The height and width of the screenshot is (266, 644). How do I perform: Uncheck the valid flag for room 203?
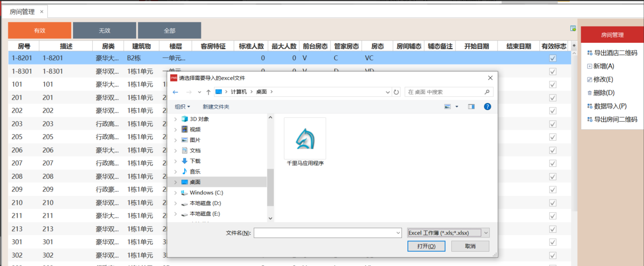pyautogui.click(x=553, y=124)
